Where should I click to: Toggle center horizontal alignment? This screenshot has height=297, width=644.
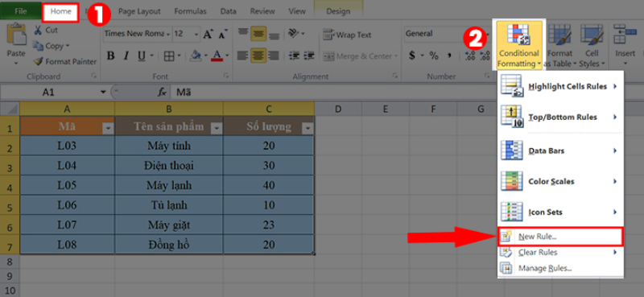point(258,56)
